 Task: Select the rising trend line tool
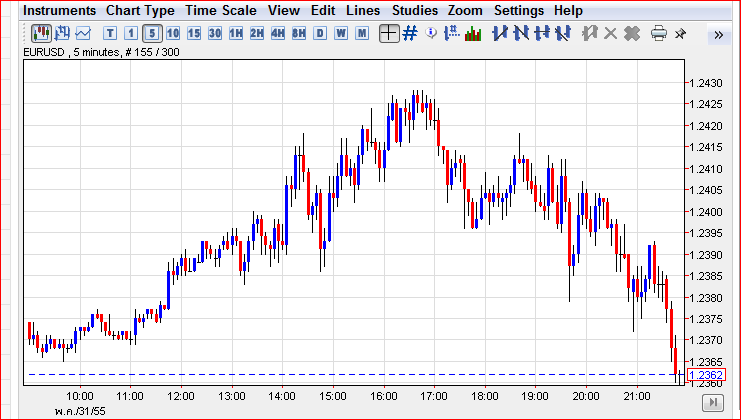point(500,34)
